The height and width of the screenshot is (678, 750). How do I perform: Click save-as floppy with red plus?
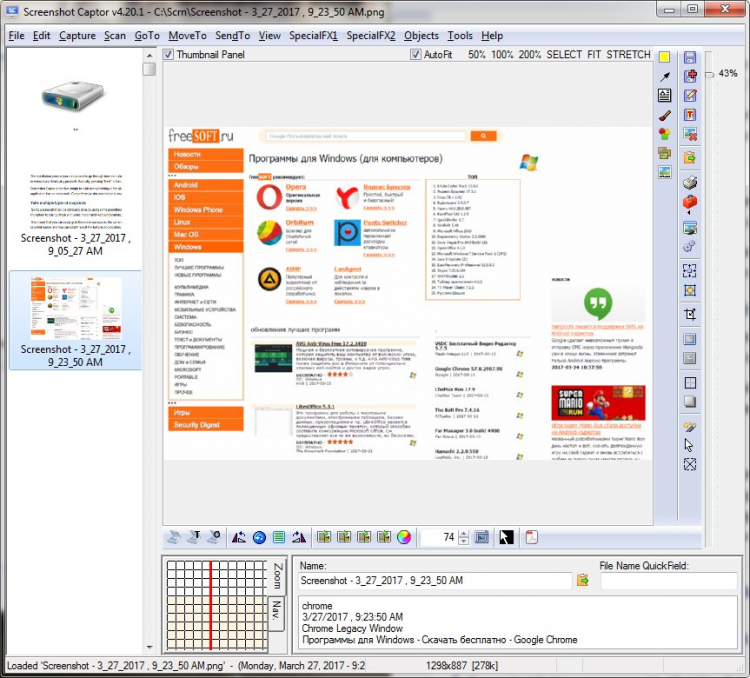[x=690, y=76]
